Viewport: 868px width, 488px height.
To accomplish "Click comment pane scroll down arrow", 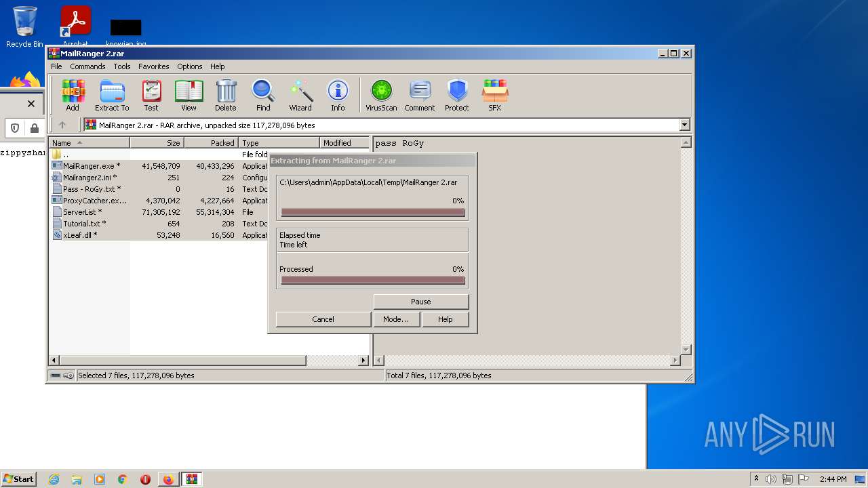I will pyautogui.click(x=686, y=350).
